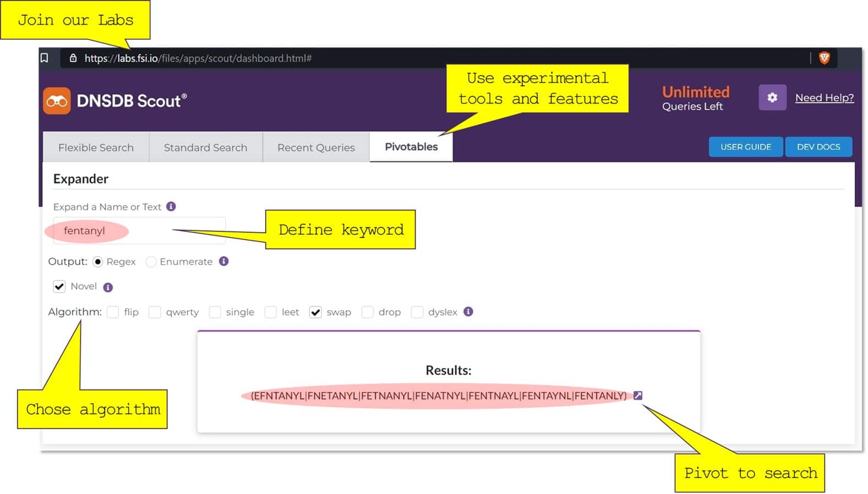868x494 pixels.
Task: Click the bookmark icon in the browser bar
Action: 45,58
